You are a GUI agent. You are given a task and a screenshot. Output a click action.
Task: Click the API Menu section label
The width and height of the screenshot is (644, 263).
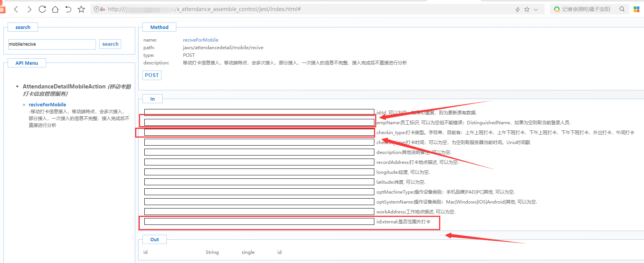[x=27, y=63]
